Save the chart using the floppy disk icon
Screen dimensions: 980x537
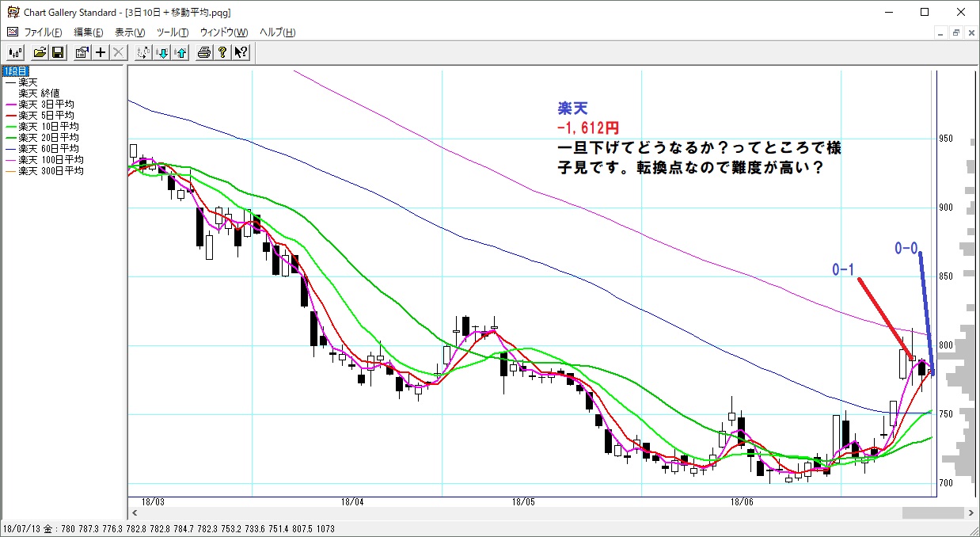click(57, 52)
